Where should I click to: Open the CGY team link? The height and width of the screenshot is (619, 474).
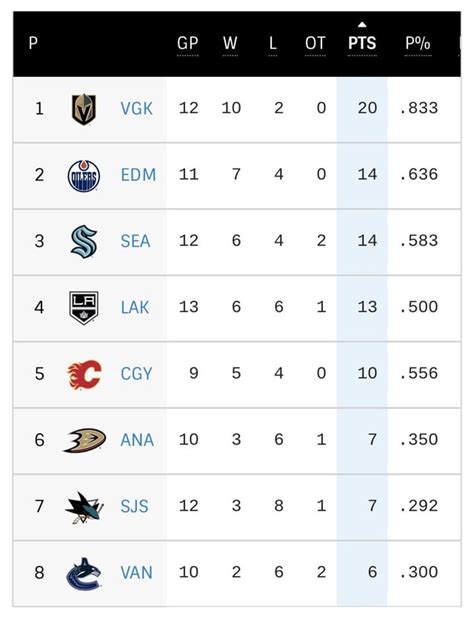point(136,374)
